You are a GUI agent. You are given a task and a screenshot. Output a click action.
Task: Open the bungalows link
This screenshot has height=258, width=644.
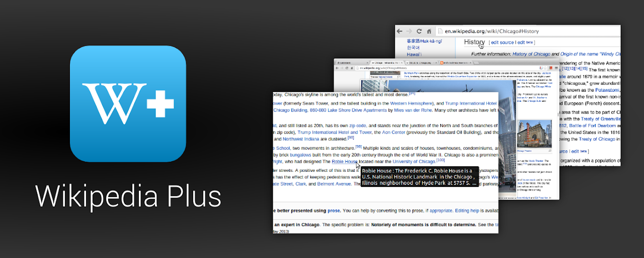[x=301, y=155]
